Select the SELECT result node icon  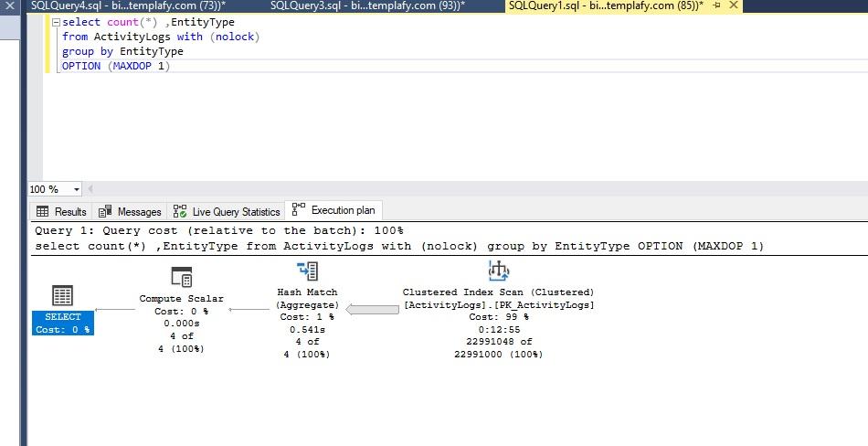coord(62,295)
